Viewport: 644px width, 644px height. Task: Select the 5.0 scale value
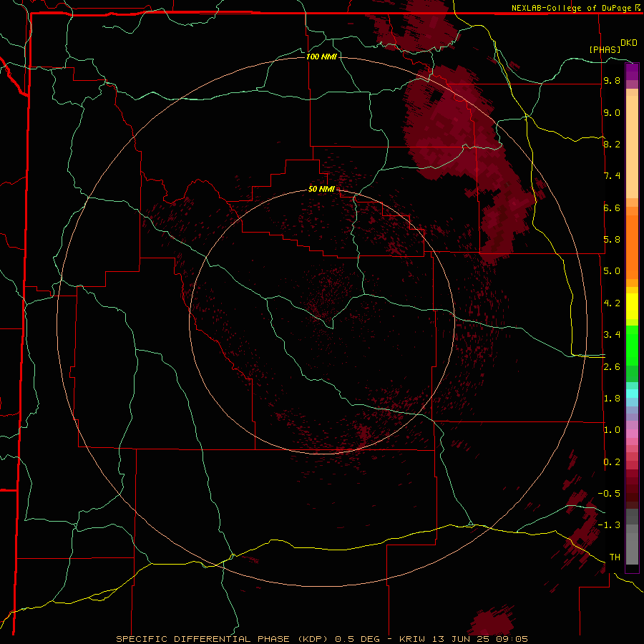612,271
